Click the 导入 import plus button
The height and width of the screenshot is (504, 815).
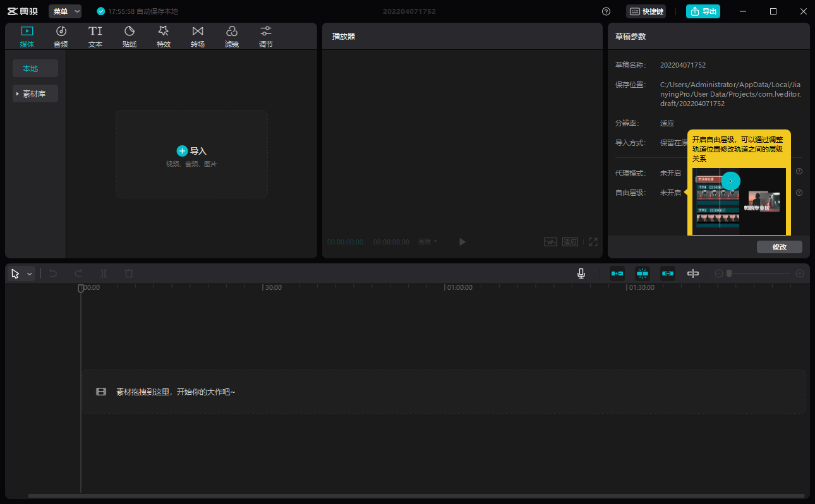coord(182,151)
